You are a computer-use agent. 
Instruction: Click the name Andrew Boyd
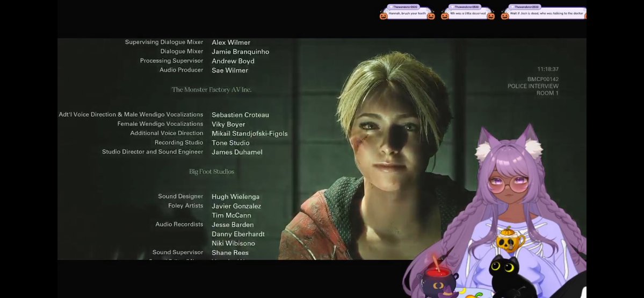click(x=233, y=61)
